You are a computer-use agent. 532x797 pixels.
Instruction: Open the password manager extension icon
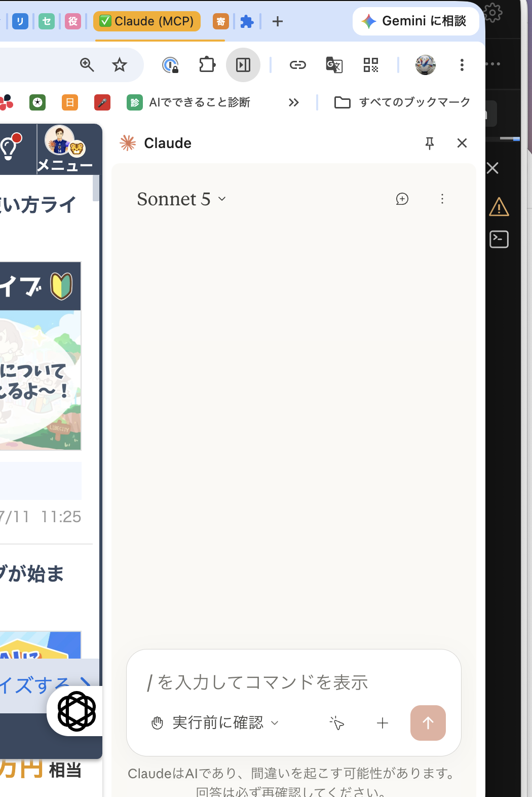(x=170, y=65)
